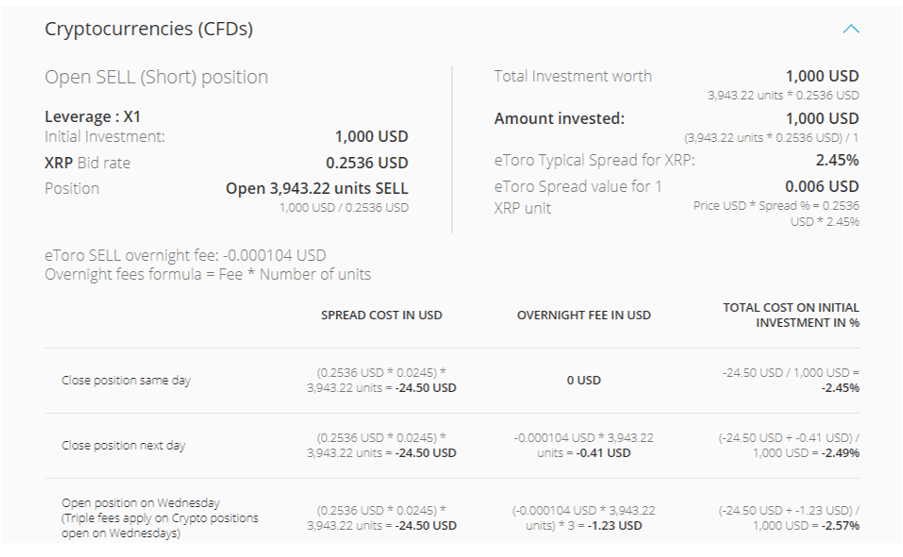Click eToro Typical Spread 2.45% value
Image resolution: width=903 pixels, height=557 pixels.
(x=837, y=159)
